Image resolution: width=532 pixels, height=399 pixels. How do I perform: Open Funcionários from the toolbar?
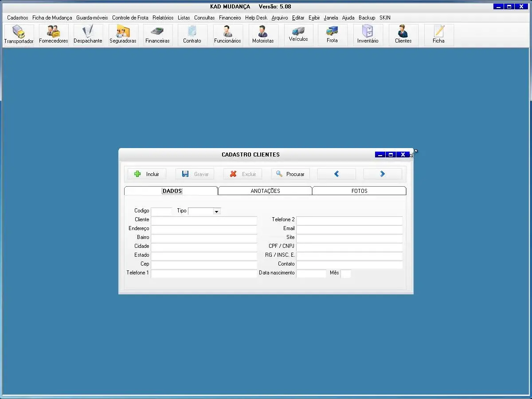(x=227, y=35)
